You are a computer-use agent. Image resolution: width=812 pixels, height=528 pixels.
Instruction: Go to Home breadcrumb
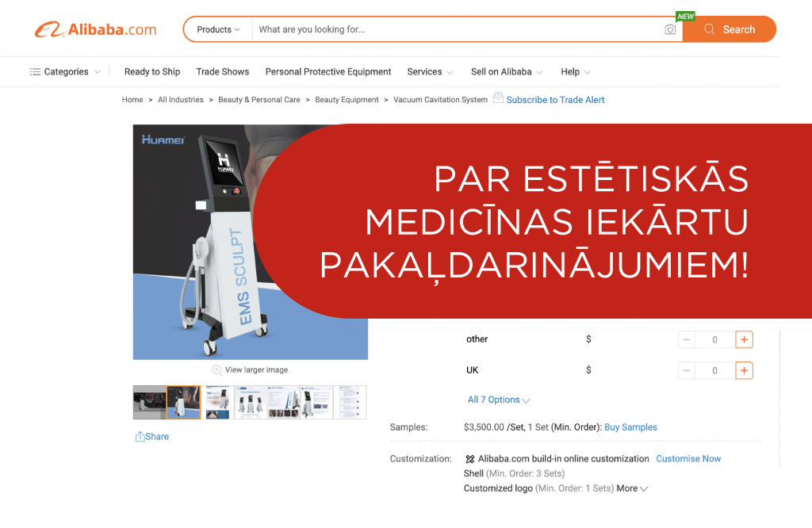[x=132, y=100]
